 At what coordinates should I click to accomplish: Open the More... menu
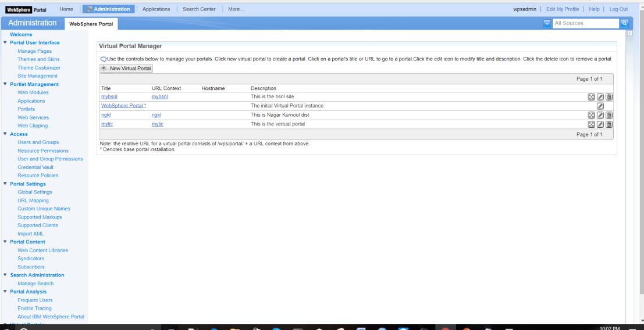pyautogui.click(x=236, y=9)
